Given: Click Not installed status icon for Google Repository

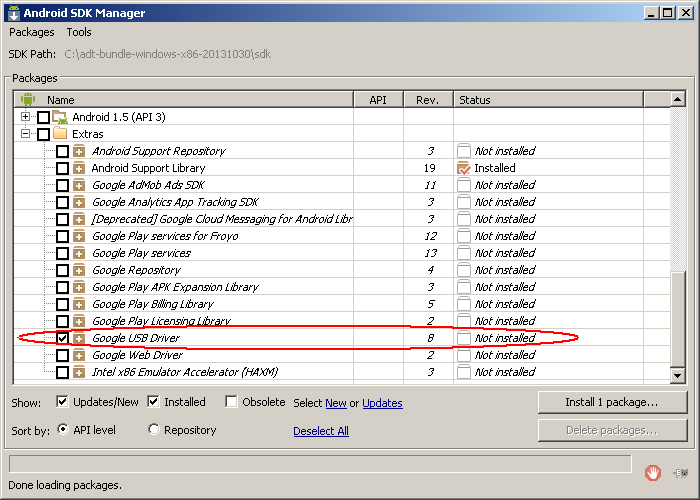Looking at the screenshot, I should [464, 270].
